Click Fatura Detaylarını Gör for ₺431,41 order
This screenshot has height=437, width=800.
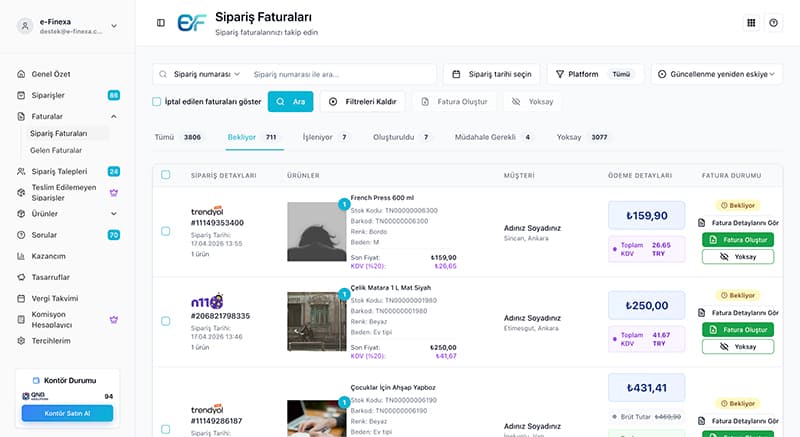738,421
